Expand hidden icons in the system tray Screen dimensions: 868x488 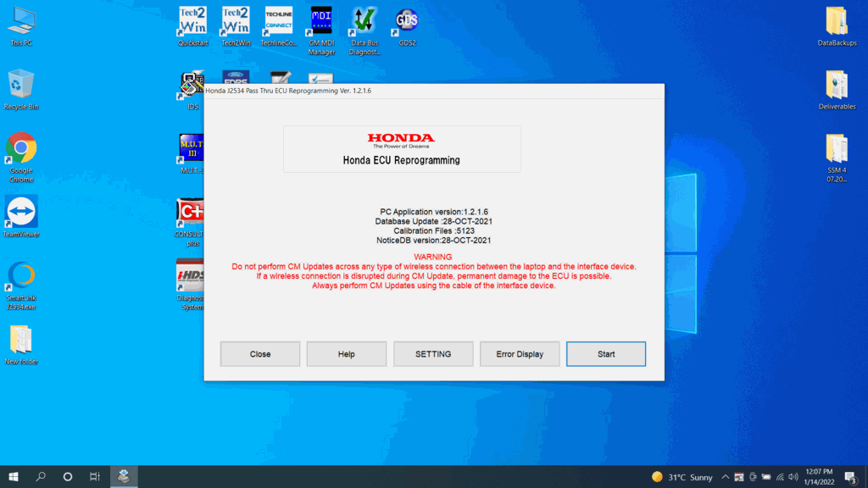pos(725,476)
